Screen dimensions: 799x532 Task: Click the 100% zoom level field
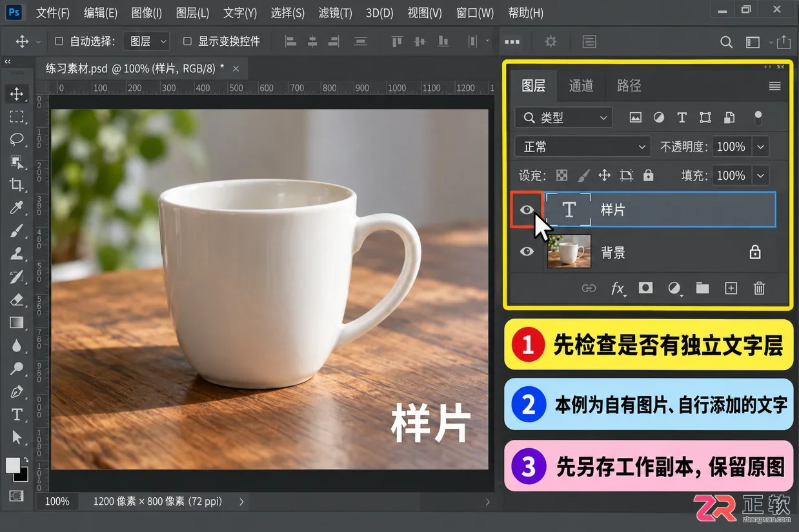[57, 501]
